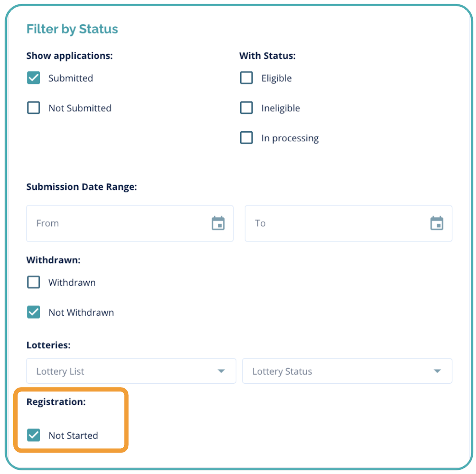Click the Filter by Status heading
Viewport: 476px width, 474px height.
point(72,29)
